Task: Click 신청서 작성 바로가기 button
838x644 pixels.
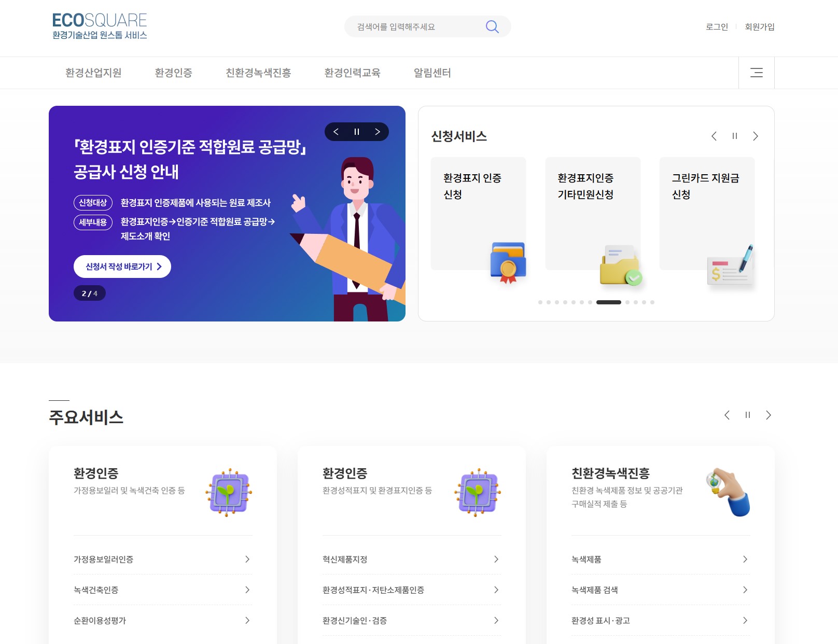Action: point(122,267)
